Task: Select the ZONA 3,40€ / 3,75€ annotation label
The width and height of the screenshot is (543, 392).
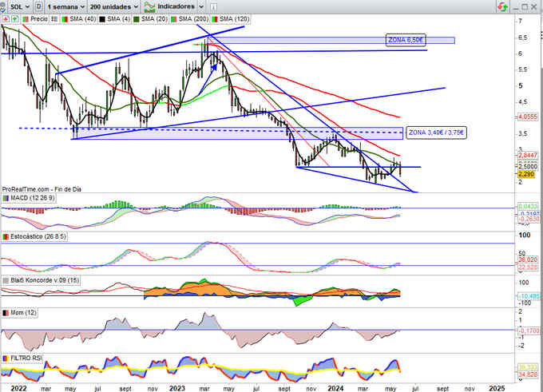Action: [436, 133]
